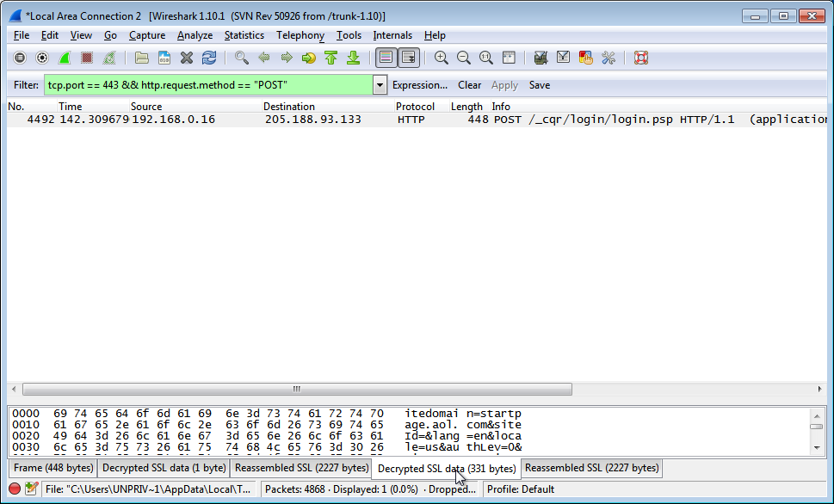Viewport: 834px width, 504px height.
Task: Zoom out on packet text
Action: tap(463, 58)
